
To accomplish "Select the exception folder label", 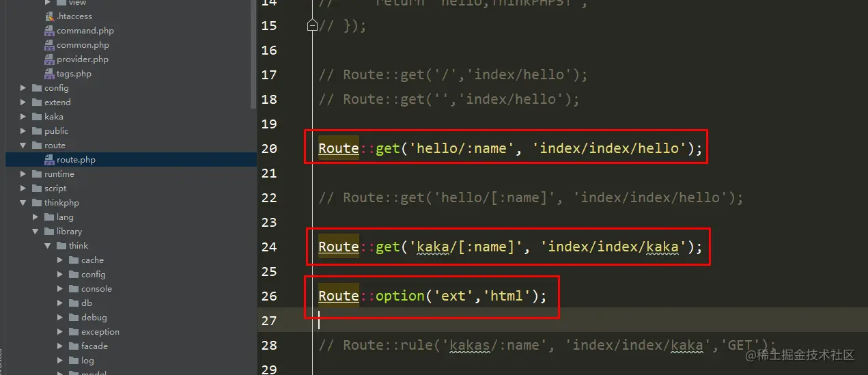I will pos(100,332).
